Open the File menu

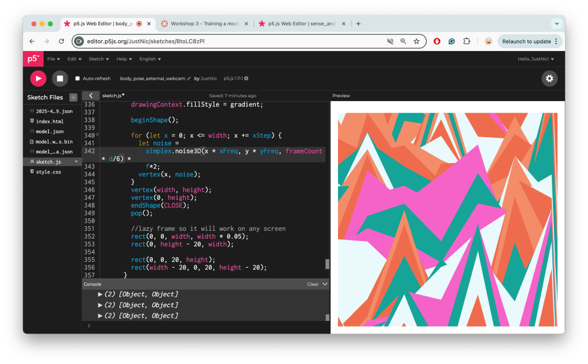tap(53, 59)
